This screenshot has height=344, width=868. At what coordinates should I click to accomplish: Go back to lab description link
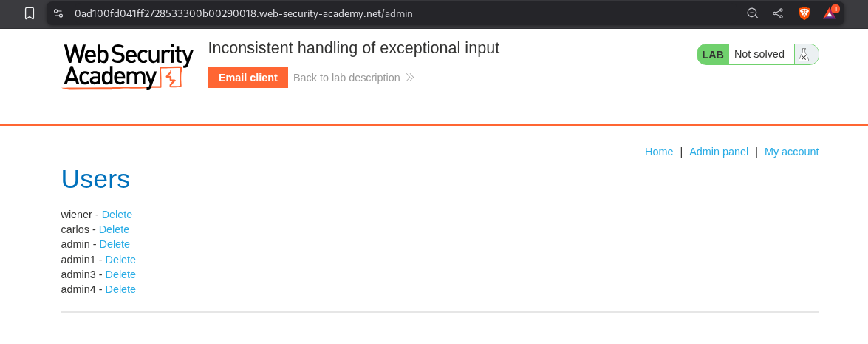(x=346, y=78)
